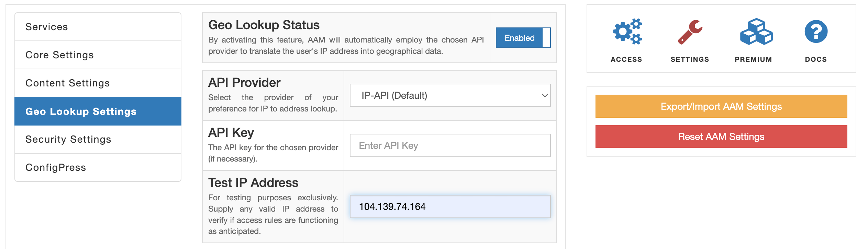Click the Test IP Address field

450,206
